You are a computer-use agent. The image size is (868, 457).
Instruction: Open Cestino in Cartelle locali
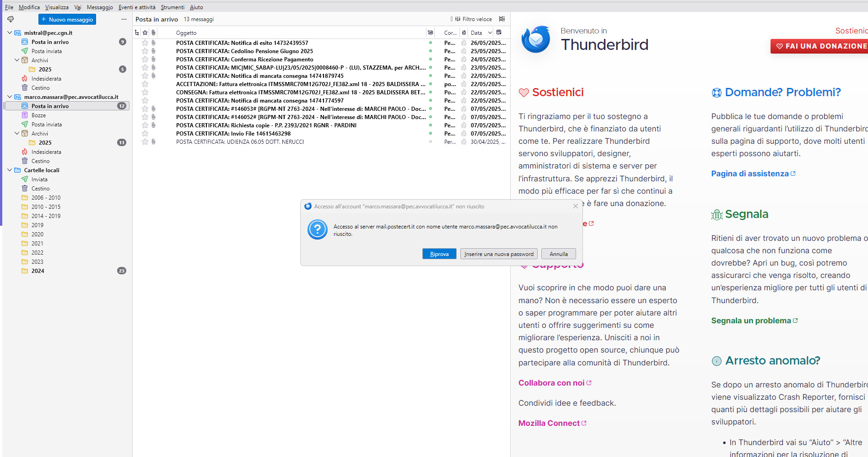pyautogui.click(x=40, y=189)
